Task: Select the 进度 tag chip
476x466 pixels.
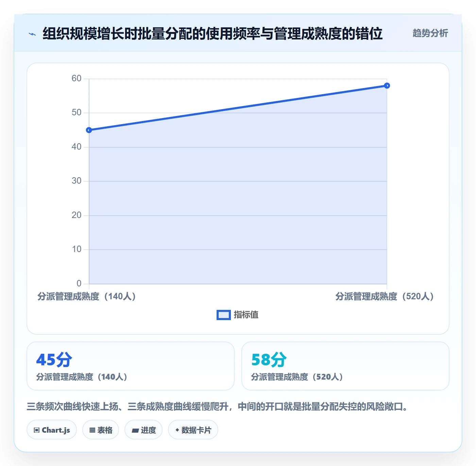Action: pos(143,430)
